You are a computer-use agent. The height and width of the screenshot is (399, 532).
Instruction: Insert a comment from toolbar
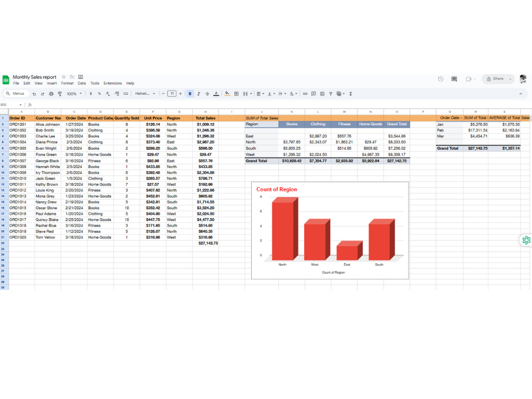(313, 94)
